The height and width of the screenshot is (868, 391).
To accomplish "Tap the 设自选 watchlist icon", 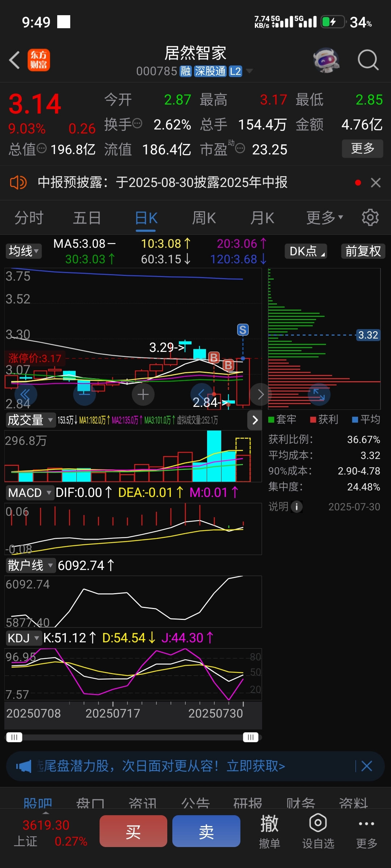I will point(318,831).
